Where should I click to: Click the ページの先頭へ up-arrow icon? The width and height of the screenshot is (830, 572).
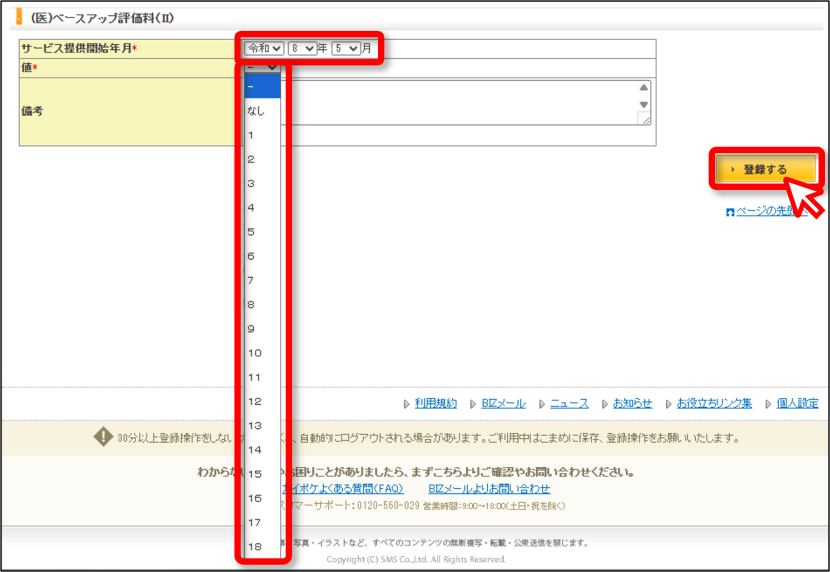click(730, 212)
